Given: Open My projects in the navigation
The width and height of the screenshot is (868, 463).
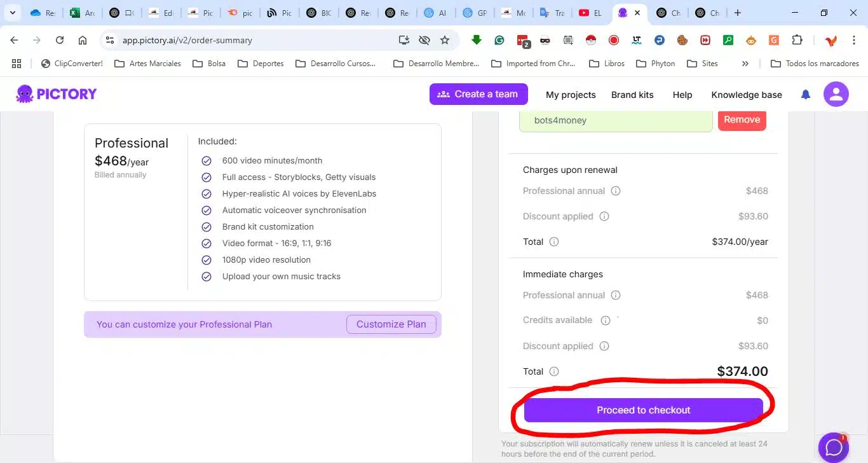Looking at the screenshot, I should pos(571,95).
